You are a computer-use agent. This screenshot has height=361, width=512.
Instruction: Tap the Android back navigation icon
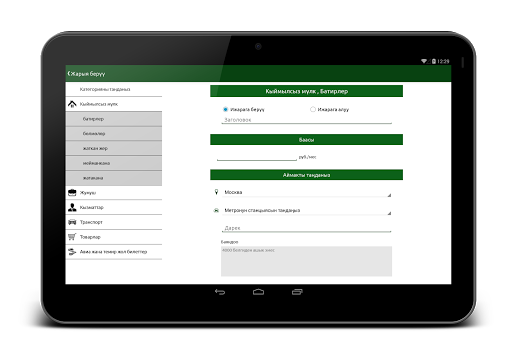pos(220,292)
